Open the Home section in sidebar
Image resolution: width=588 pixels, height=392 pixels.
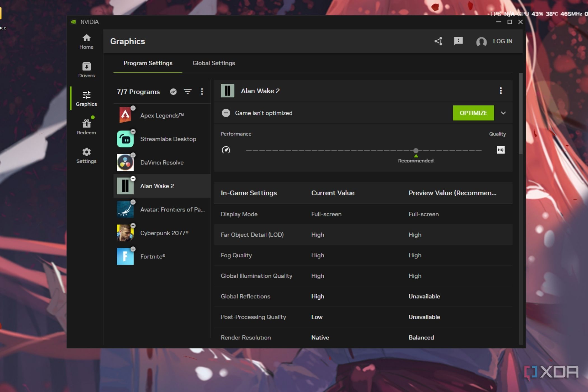coord(86,41)
